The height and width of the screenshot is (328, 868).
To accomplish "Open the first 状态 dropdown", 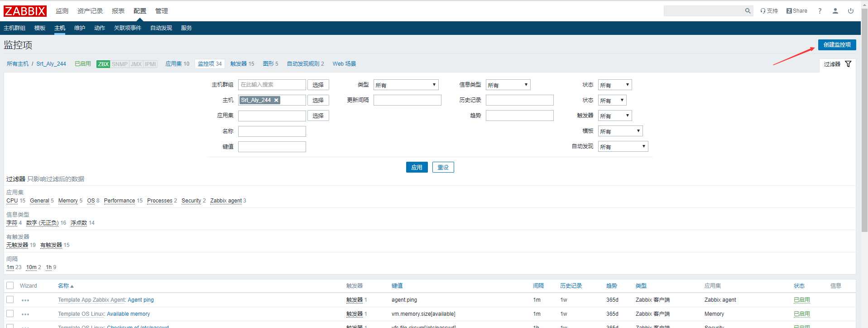I will pos(615,85).
